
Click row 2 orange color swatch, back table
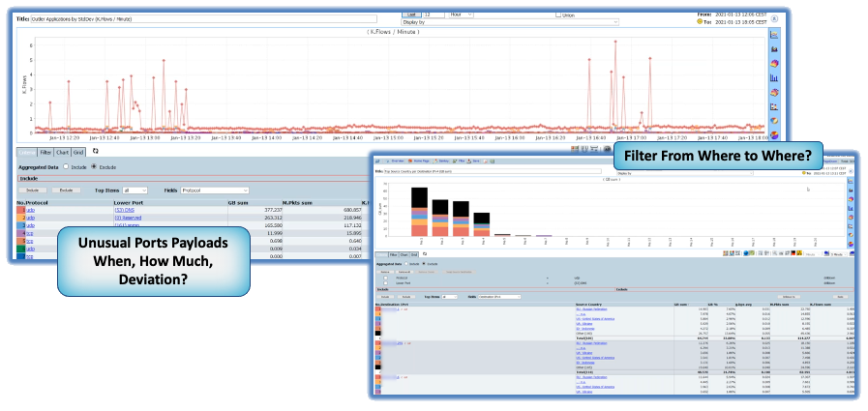click(21, 218)
